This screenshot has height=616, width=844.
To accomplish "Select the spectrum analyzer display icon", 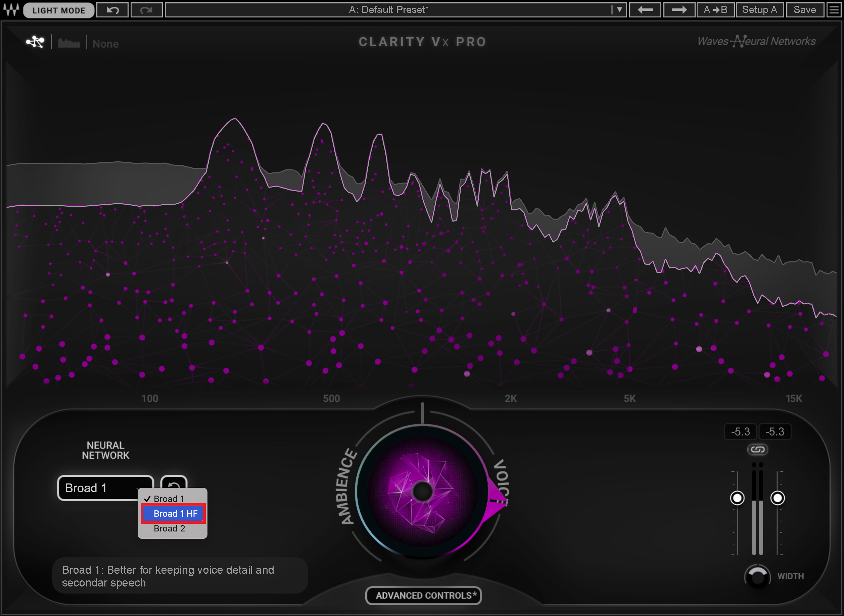I will coord(69,43).
